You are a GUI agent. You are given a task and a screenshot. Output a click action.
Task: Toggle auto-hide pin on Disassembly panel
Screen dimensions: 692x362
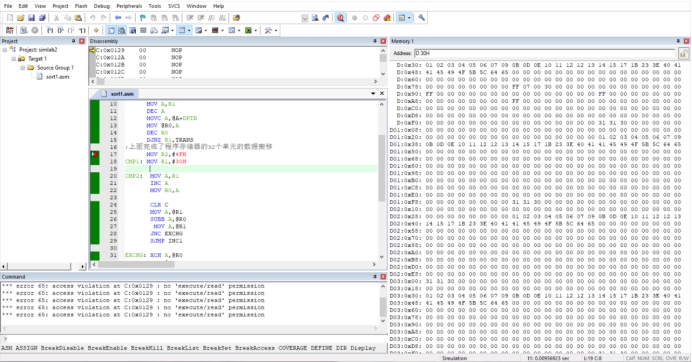(x=375, y=41)
